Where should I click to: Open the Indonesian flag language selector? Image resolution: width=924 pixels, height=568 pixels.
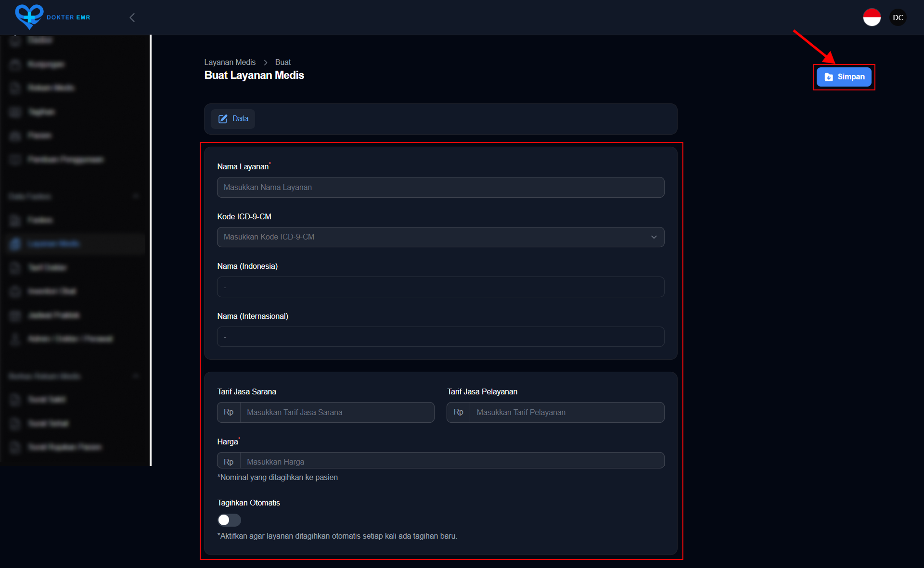(x=872, y=17)
